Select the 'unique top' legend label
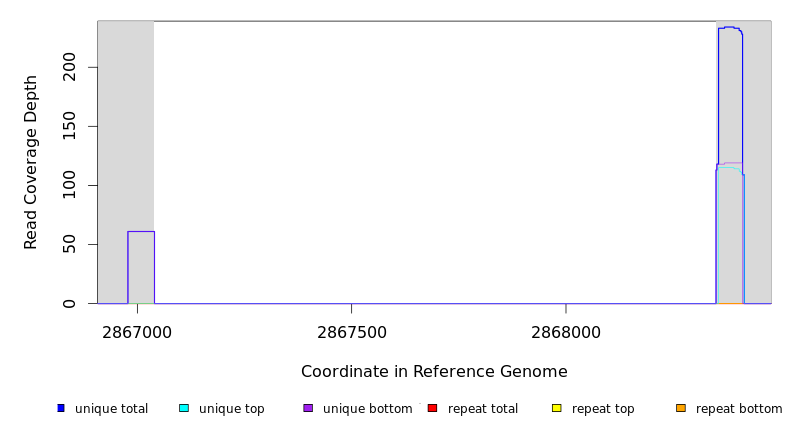The image size is (792, 432). pos(232,409)
